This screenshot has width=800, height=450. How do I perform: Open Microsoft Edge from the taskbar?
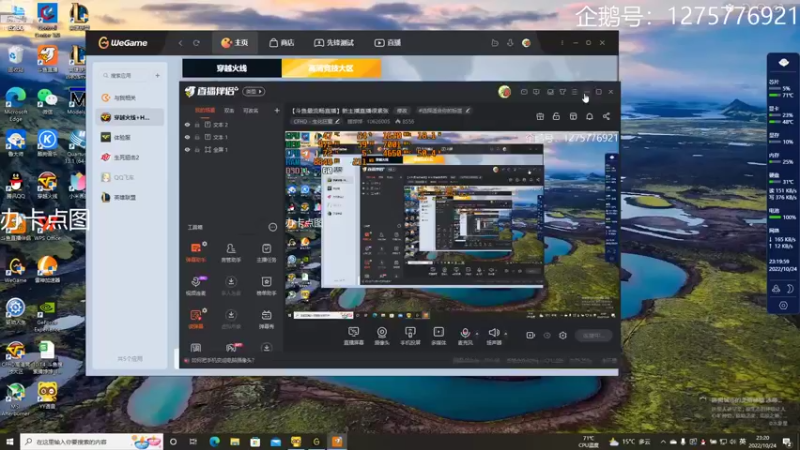pos(214,442)
